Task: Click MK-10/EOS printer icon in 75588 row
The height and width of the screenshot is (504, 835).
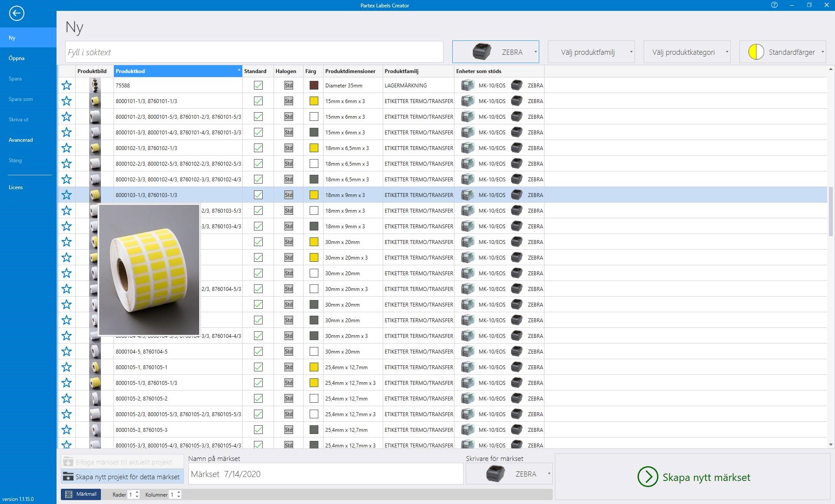Action: coord(468,85)
